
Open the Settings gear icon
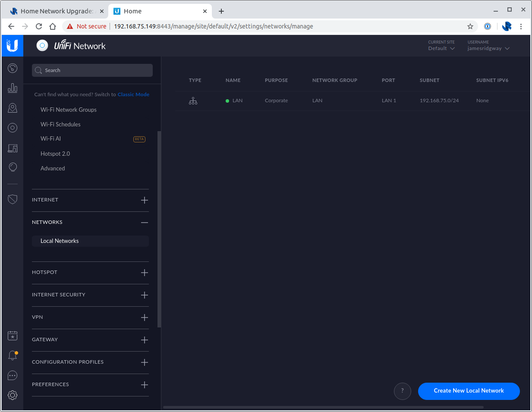(x=12, y=395)
